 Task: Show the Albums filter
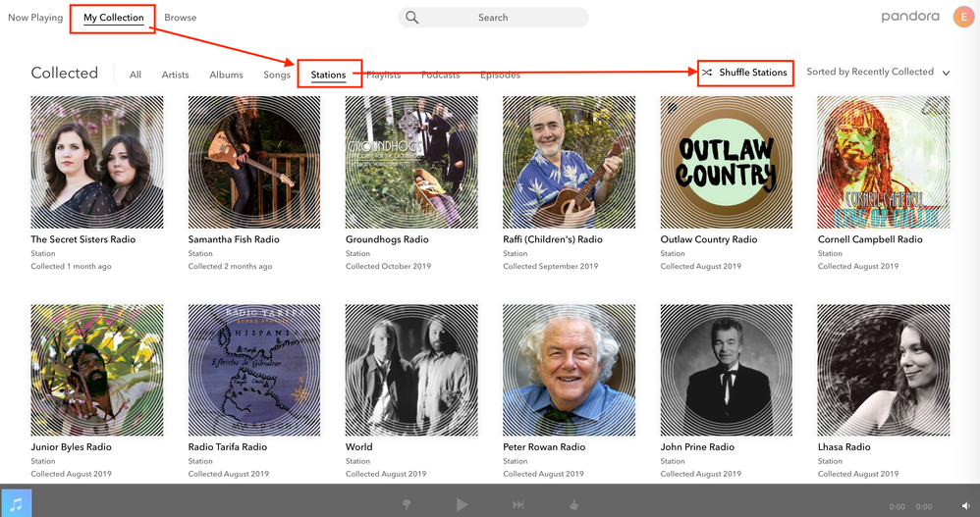click(226, 75)
